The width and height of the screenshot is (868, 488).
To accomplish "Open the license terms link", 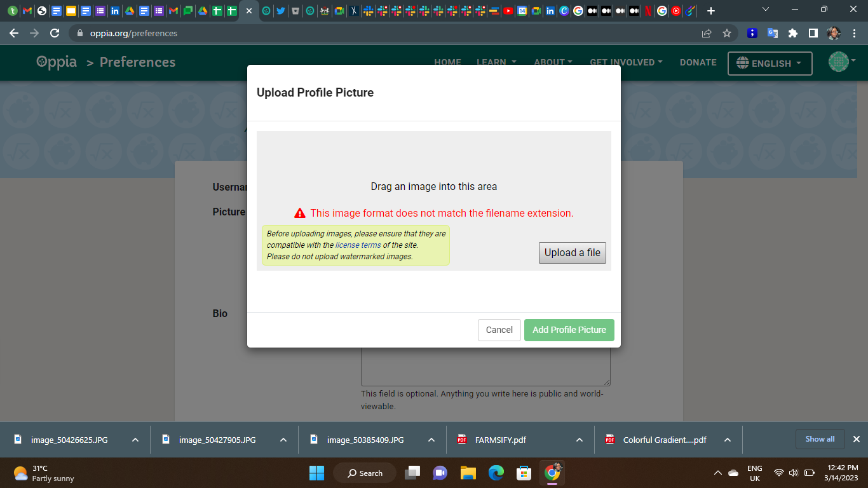I will pos(358,245).
